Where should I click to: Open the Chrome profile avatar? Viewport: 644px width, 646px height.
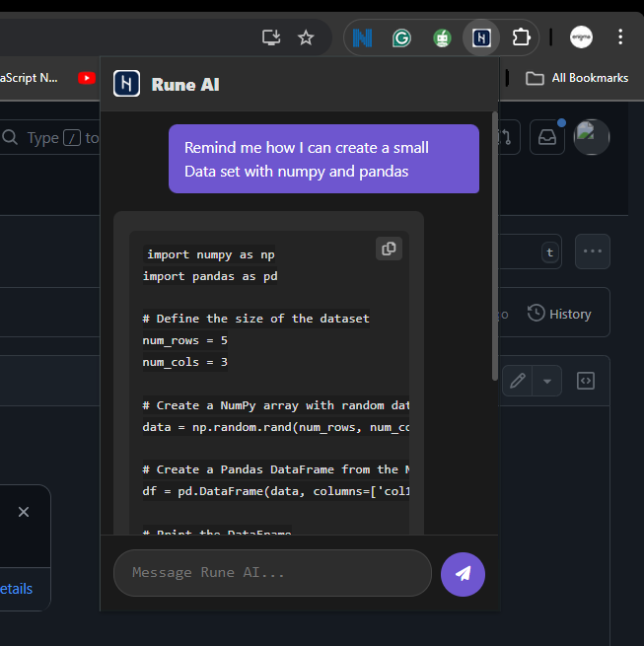581,37
